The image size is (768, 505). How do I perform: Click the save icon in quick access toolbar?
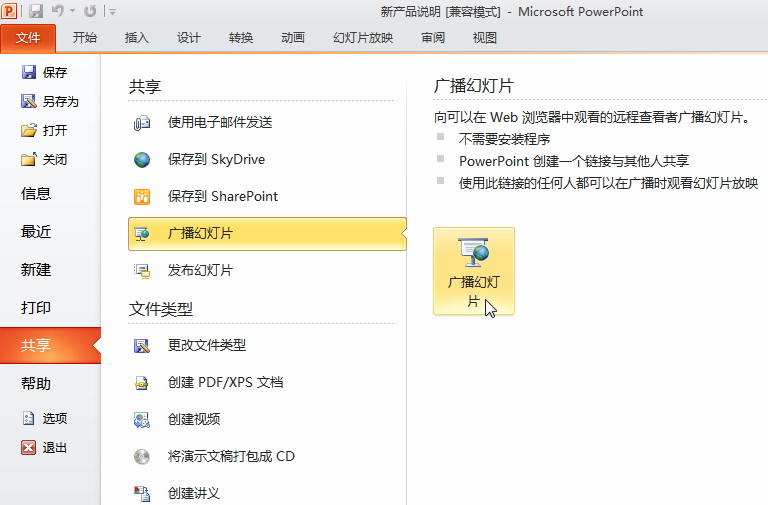pos(36,12)
